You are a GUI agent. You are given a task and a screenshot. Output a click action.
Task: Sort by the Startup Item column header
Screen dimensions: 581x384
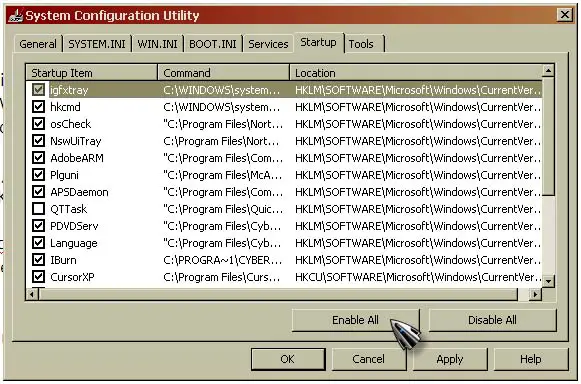92,73
